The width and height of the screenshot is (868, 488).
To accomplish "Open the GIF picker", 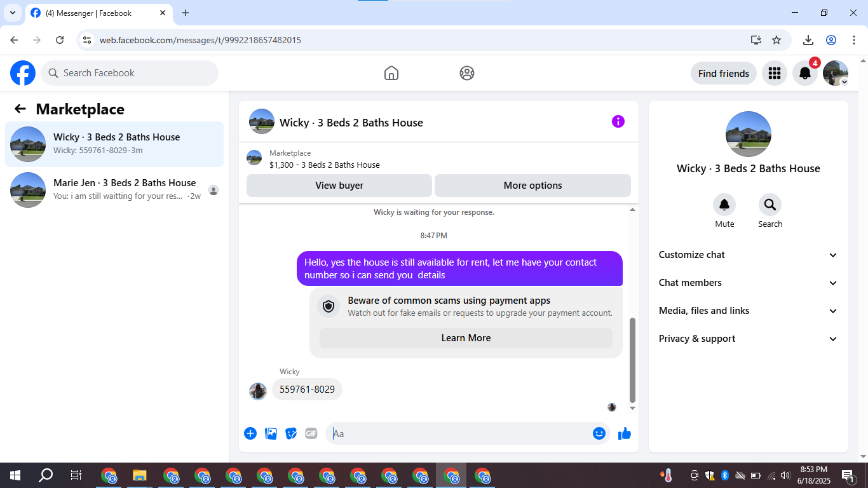I will [311, 433].
